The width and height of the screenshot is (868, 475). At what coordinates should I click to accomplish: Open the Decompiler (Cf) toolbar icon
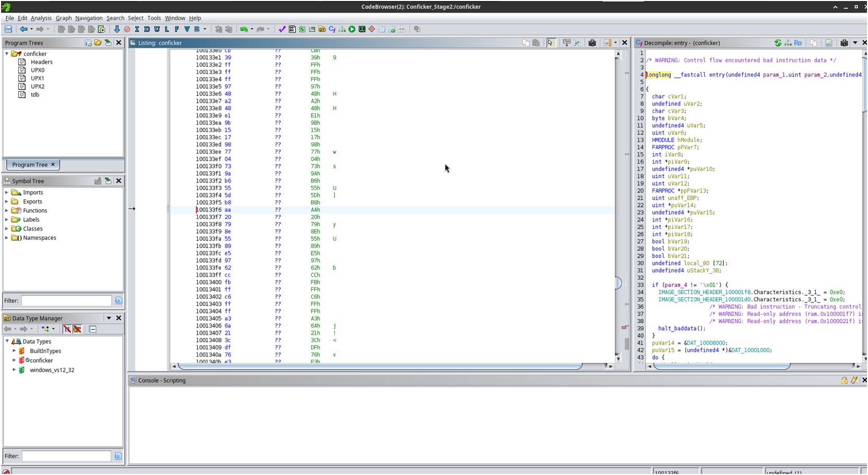tap(332, 29)
